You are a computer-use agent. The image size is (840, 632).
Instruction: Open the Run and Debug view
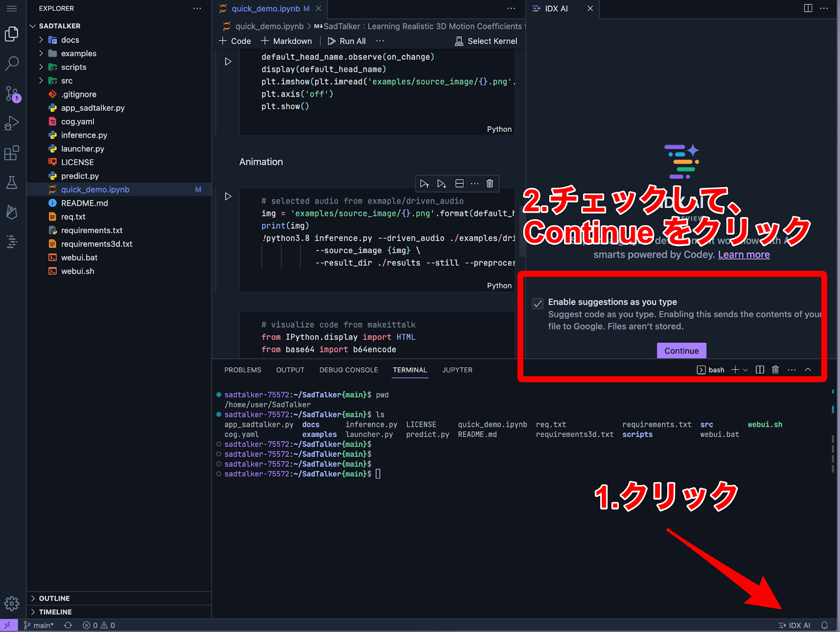pyautogui.click(x=12, y=123)
